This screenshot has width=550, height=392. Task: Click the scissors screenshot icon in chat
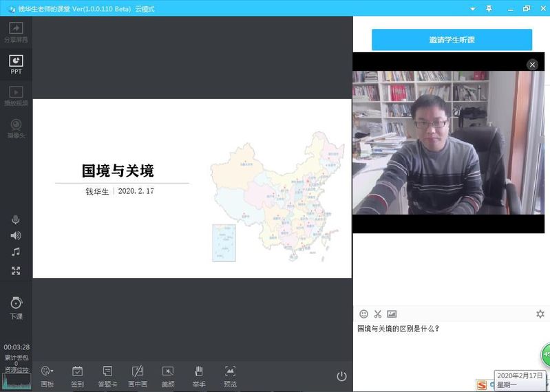[x=378, y=314]
